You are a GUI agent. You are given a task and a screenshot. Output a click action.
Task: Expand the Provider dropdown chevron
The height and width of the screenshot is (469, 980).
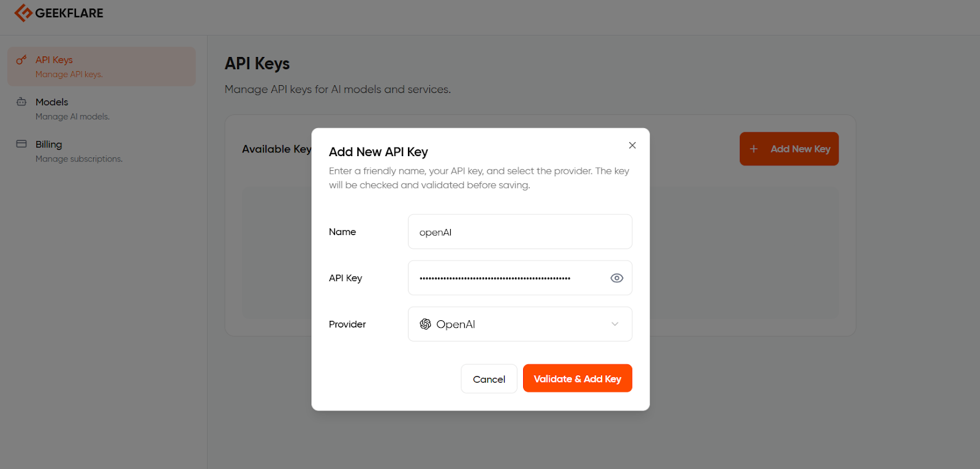click(614, 324)
